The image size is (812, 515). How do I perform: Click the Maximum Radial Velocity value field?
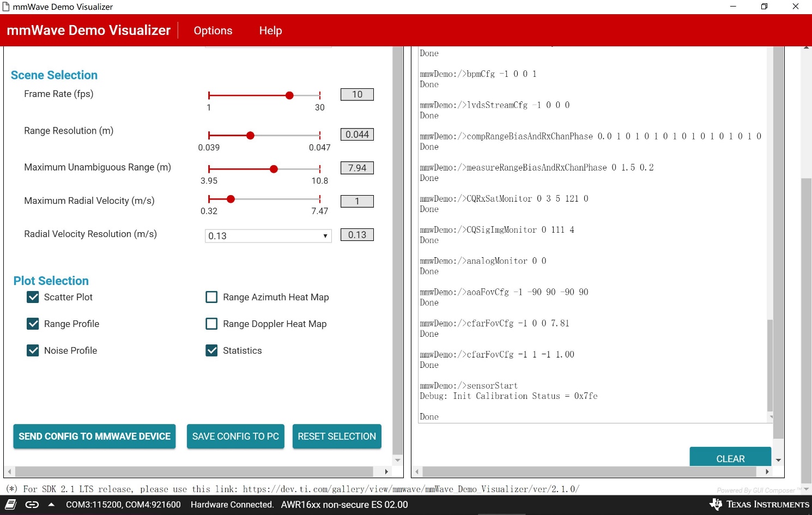[x=357, y=201]
